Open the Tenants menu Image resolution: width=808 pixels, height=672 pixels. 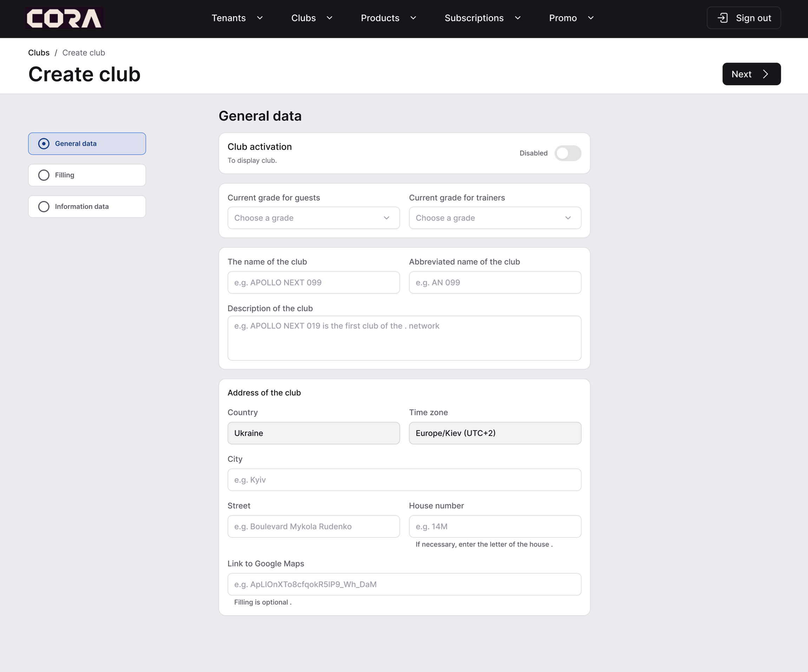click(x=237, y=18)
